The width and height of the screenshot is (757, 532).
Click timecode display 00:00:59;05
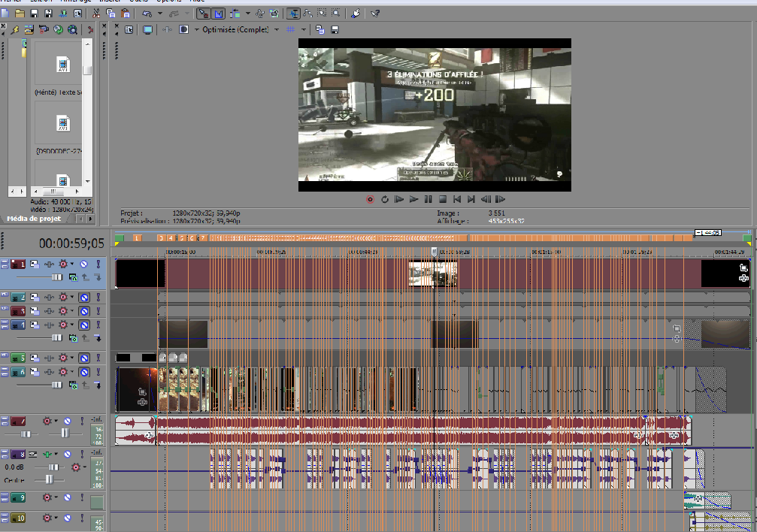pyautogui.click(x=71, y=243)
